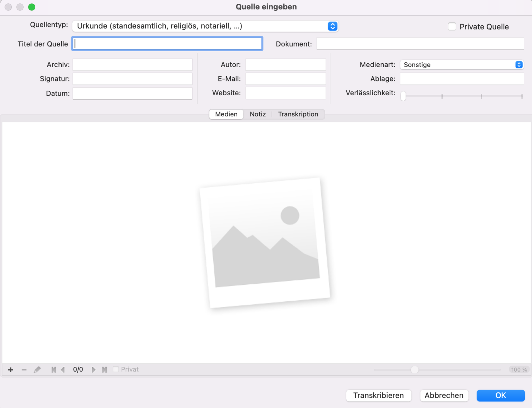Switch to the Notiz tab

pyautogui.click(x=258, y=114)
